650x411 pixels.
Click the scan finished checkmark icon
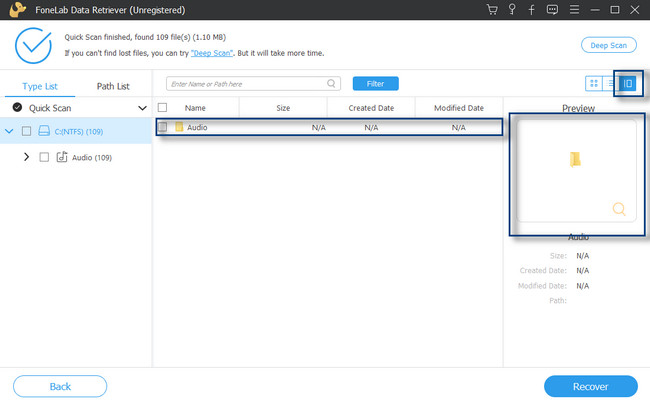(x=33, y=46)
